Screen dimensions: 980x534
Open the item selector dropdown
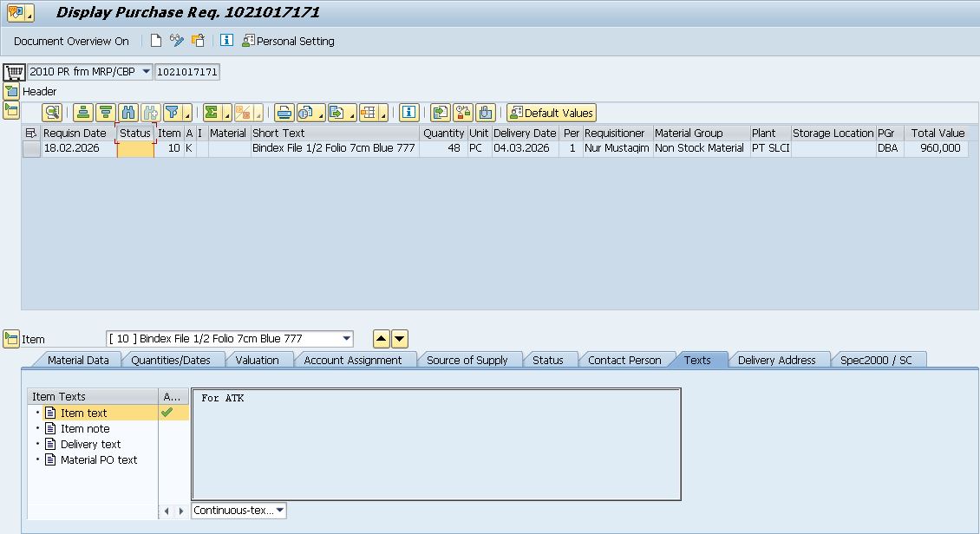[347, 339]
